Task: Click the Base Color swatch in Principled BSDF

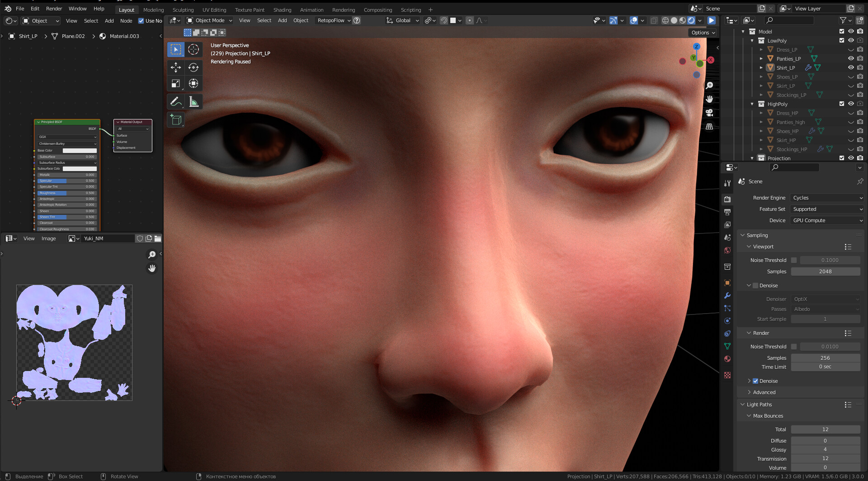Action: click(80, 150)
